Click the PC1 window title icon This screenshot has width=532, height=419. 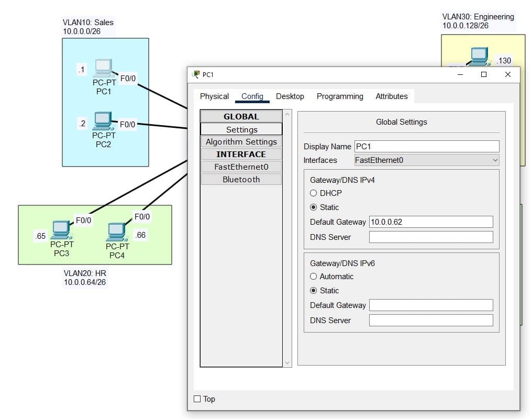tap(196, 74)
